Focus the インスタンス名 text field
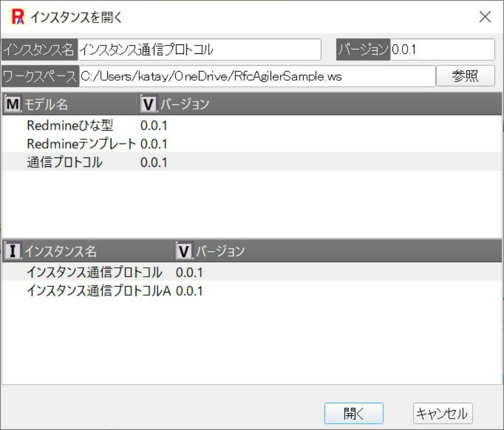This screenshot has height=430, width=504. (199, 50)
